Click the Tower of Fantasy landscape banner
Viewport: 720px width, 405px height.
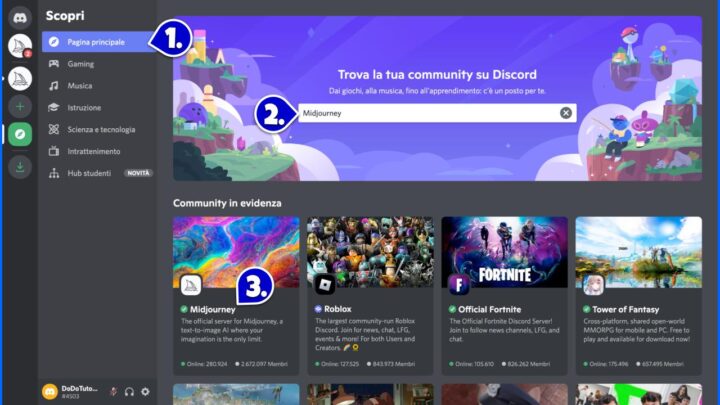(x=638, y=252)
